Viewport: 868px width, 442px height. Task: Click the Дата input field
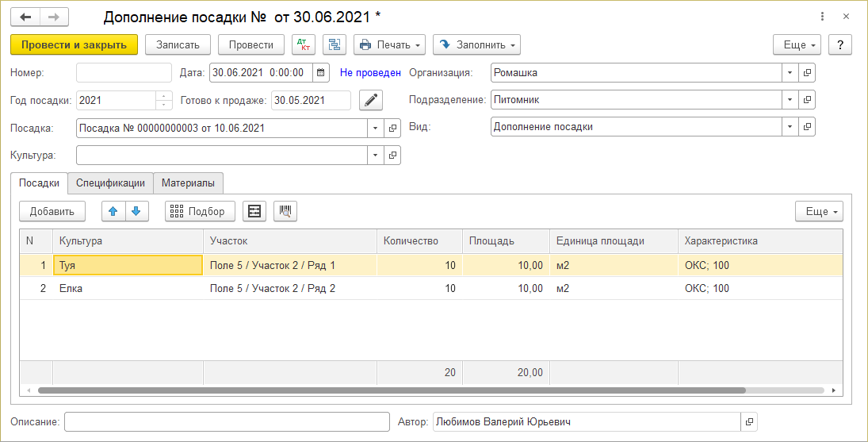pyautogui.click(x=262, y=72)
